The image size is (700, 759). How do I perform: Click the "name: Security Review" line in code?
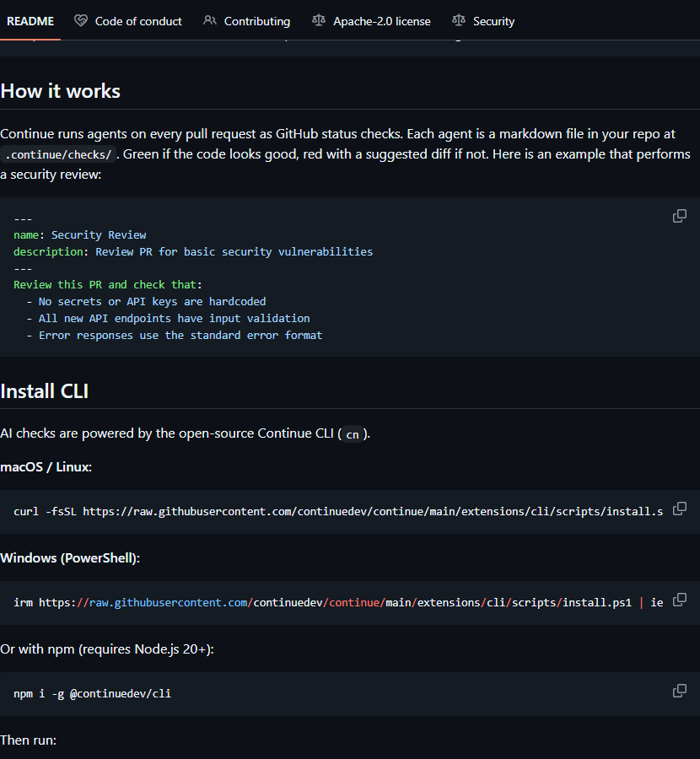coord(80,234)
